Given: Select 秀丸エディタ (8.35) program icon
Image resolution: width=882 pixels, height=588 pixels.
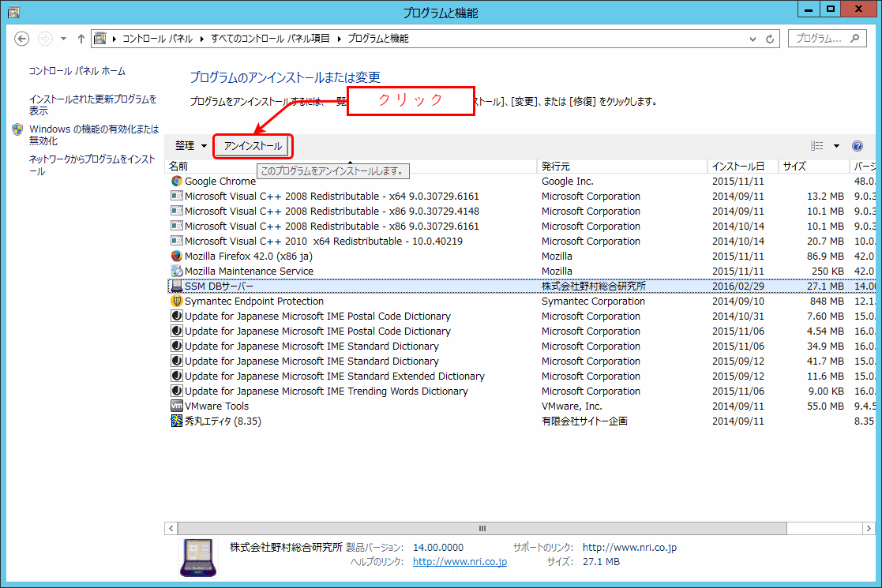Looking at the screenshot, I should tap(177, 421).
